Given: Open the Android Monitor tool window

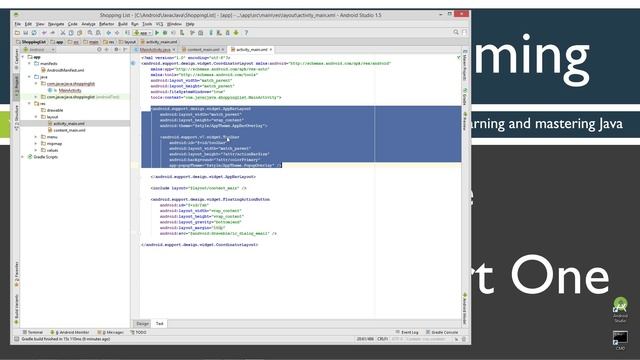Looking at the screenshot, I should click(69, 332).
